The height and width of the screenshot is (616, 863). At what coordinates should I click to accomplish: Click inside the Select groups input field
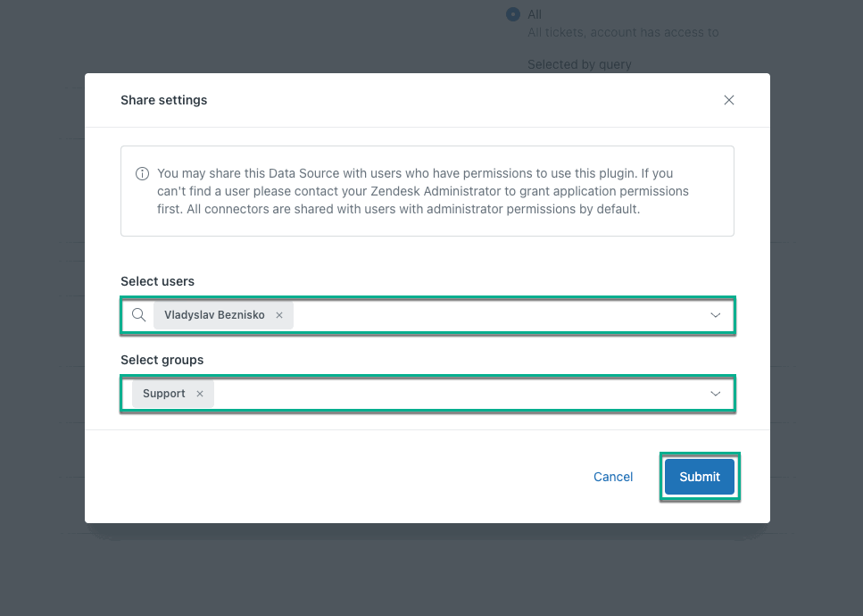point(446,393)
